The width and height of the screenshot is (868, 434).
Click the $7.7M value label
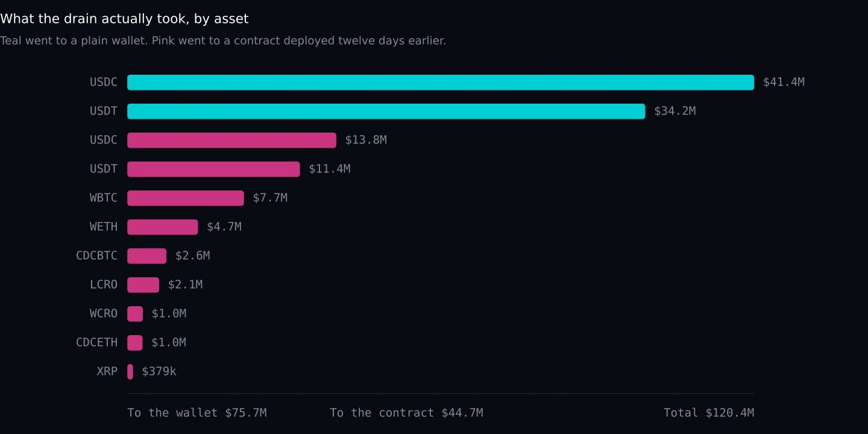tap(270, 198)
